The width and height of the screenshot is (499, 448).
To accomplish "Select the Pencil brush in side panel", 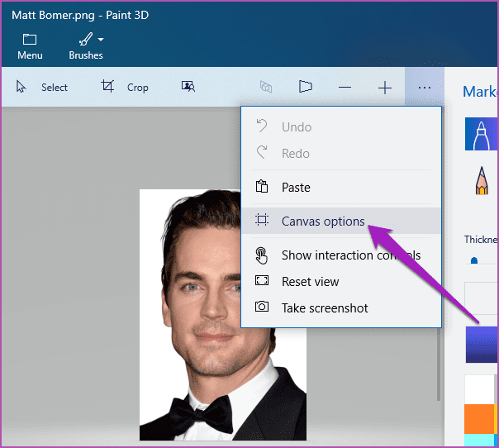I will (482, 180).
